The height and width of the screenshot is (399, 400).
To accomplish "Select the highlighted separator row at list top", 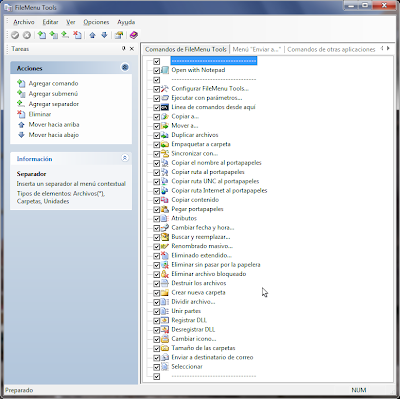I will click(x=214, y=61).
